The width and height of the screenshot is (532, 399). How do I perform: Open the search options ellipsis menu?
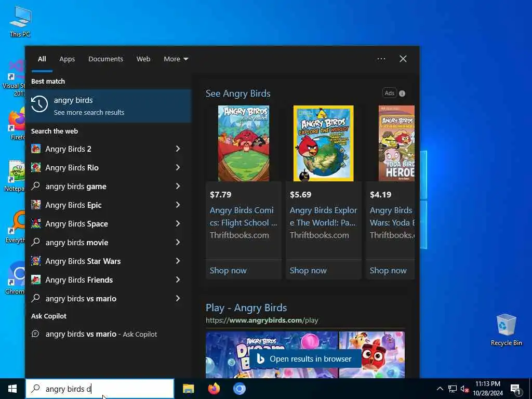[x=381, y=59]
